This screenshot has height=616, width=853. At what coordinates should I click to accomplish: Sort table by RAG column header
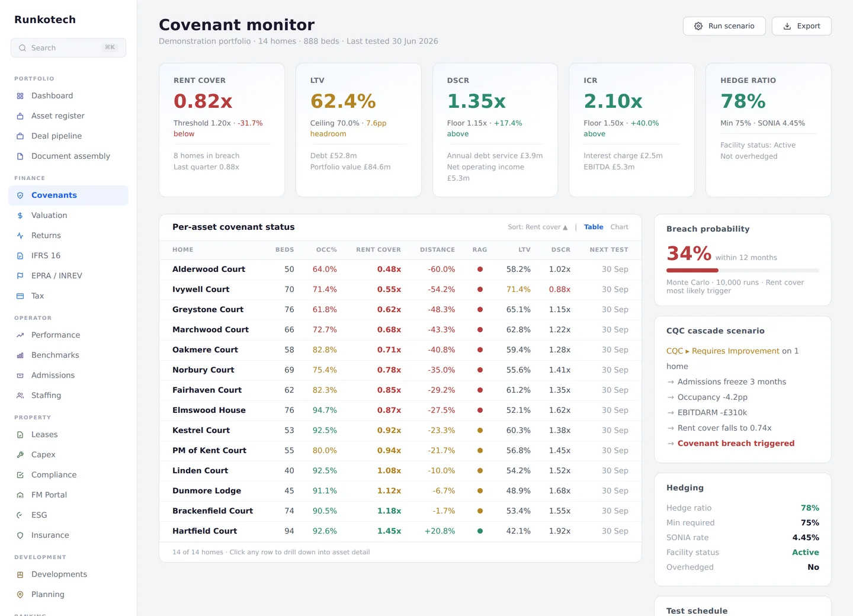coord(480,250)
